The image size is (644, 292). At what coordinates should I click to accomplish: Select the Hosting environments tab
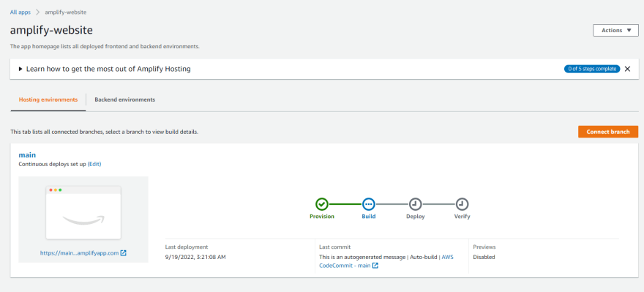pyautogui.click(x=48, y=100)
